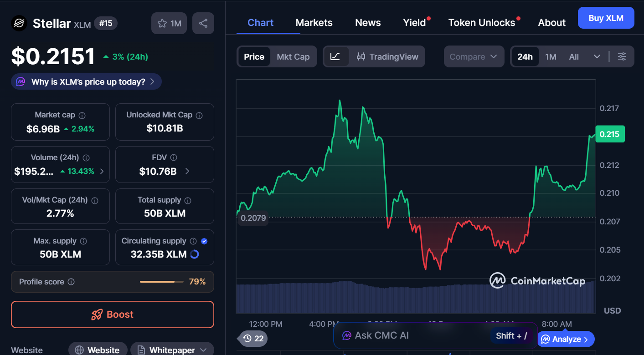Click the share icon next to the watchlist star
Viewport: 644px width, 355px height.
pos(203,23)
